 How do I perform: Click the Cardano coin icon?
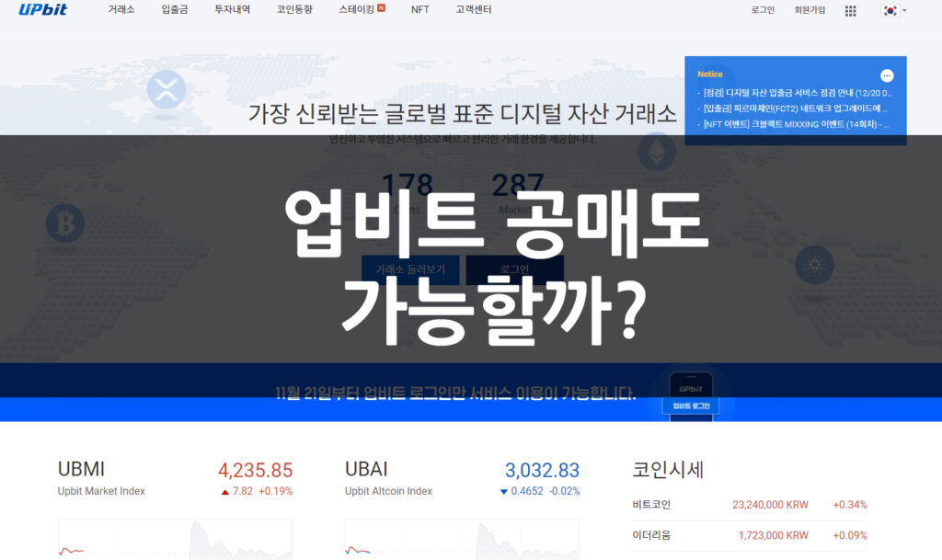814,265
